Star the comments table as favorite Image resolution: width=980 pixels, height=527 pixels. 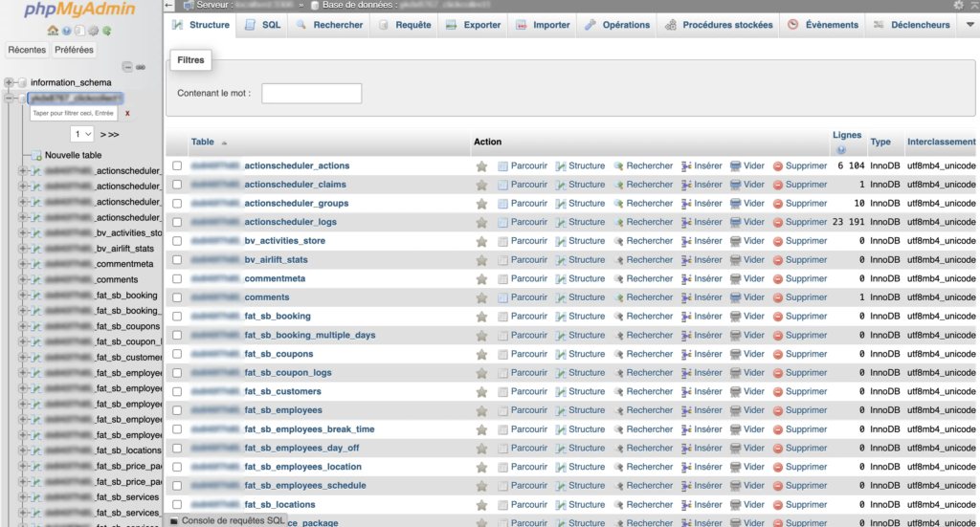click(x=481, y=297)
